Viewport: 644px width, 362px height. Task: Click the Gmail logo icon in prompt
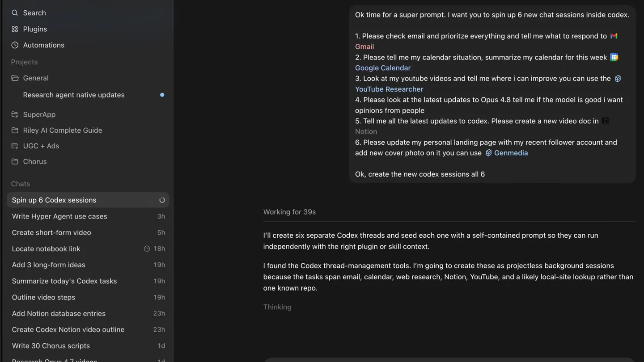tap(614, 36)
